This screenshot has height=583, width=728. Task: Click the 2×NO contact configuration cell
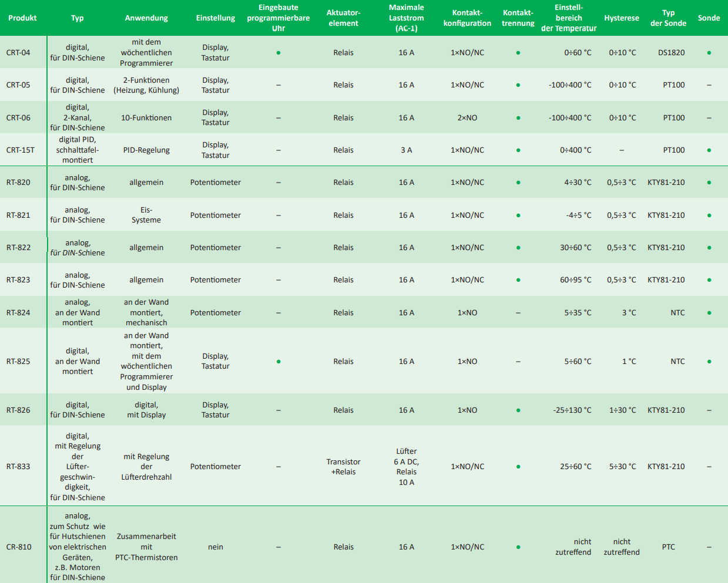(467, 118)
